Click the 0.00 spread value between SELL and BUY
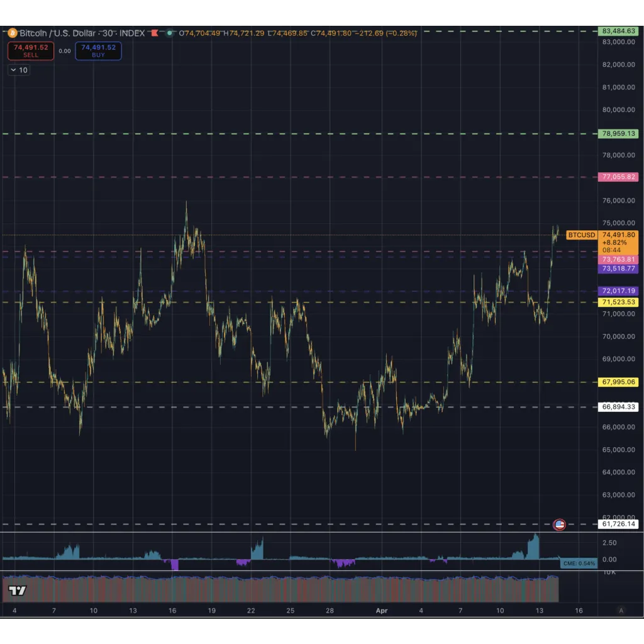This screenshot has height=644, width=644. click(x=65, y=51)
